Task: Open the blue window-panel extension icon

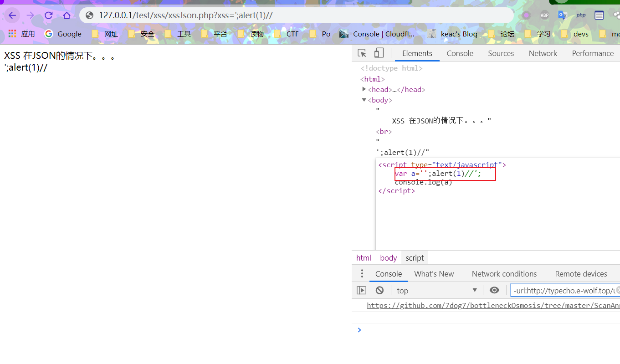Action: [x=599, y=15]
